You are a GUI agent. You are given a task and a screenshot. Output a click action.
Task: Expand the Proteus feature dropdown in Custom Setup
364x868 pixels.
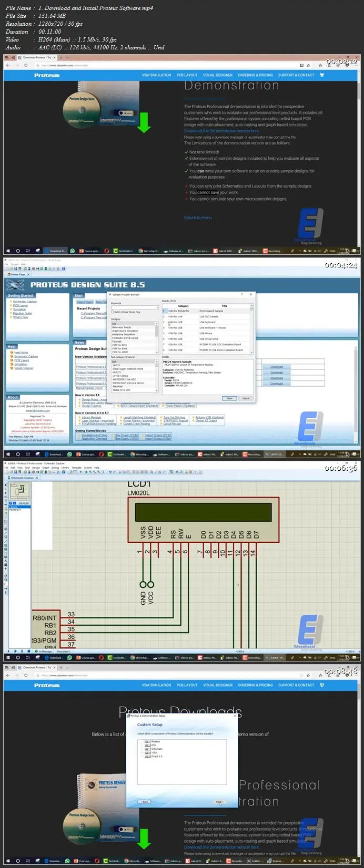(x=147, y=741)
